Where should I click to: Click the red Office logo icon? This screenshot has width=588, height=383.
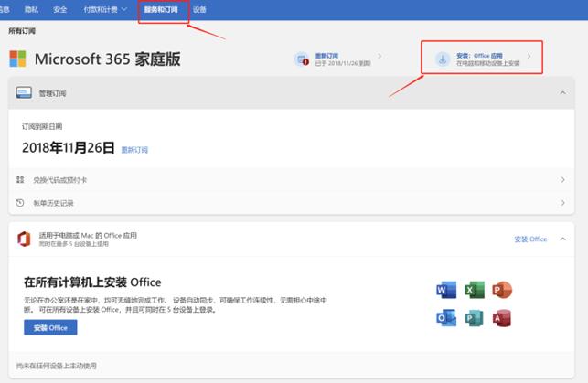pos(24,239)
